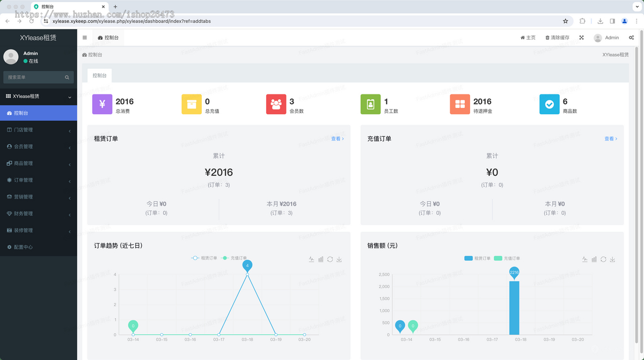Switch 销售额 chart to line view icon
Screen dimensions: 644x360
584,259
